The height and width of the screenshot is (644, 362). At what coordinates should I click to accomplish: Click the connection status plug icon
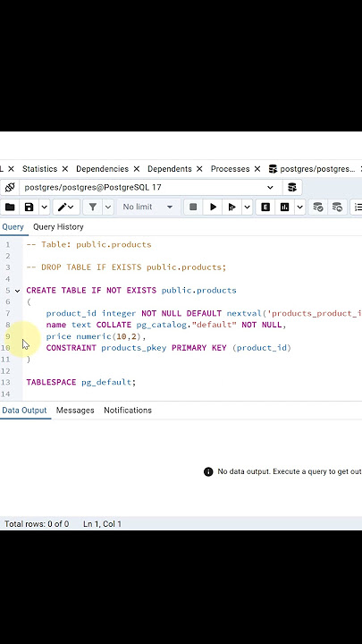[10, 188]
